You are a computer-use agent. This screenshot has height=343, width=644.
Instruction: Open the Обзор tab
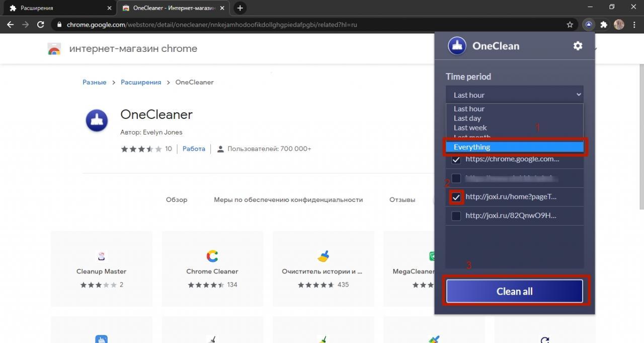click(x=177, y=199)
